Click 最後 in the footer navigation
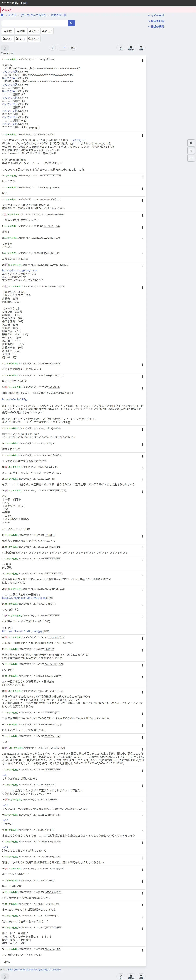Viewport: 196px width, 980px height. point(141,976)
